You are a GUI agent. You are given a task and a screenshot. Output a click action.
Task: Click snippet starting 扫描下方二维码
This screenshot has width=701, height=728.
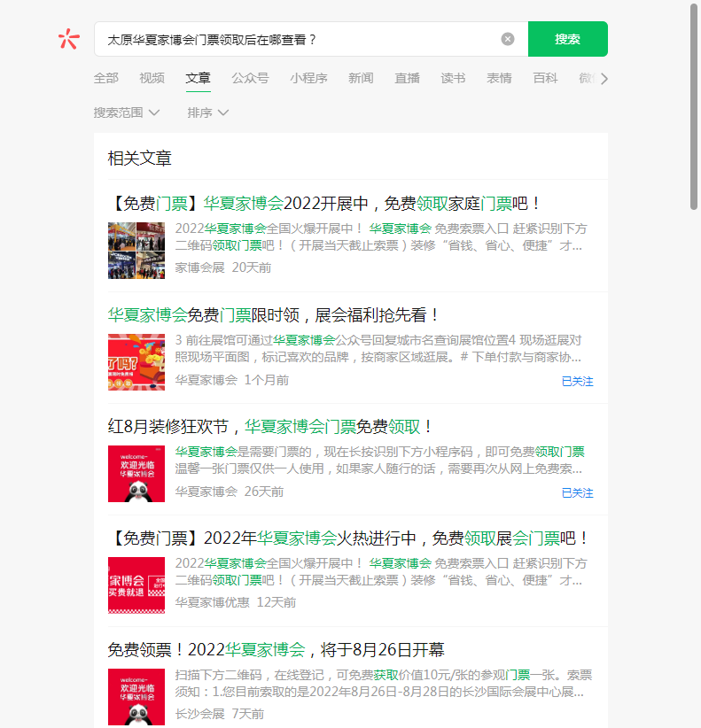(x=384, y=684)
